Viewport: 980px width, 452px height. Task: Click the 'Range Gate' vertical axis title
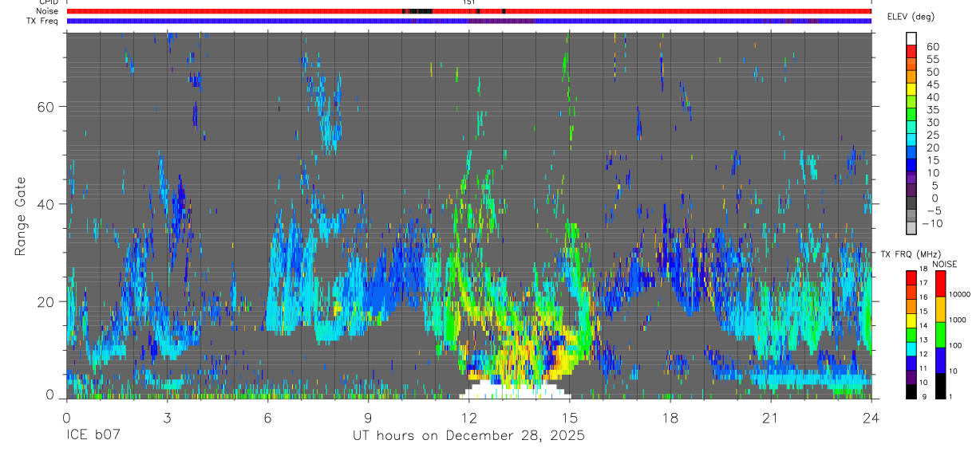[x=20, y=216]
